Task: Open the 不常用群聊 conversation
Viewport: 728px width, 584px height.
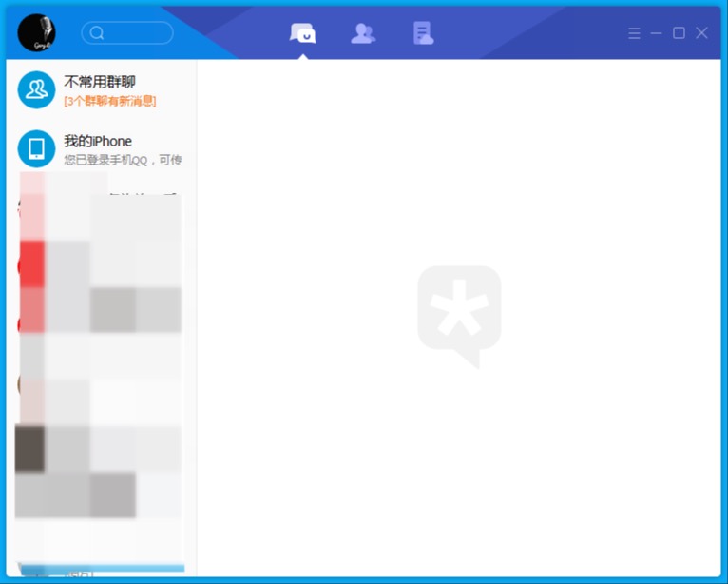Action: click(x=101, y=89)
